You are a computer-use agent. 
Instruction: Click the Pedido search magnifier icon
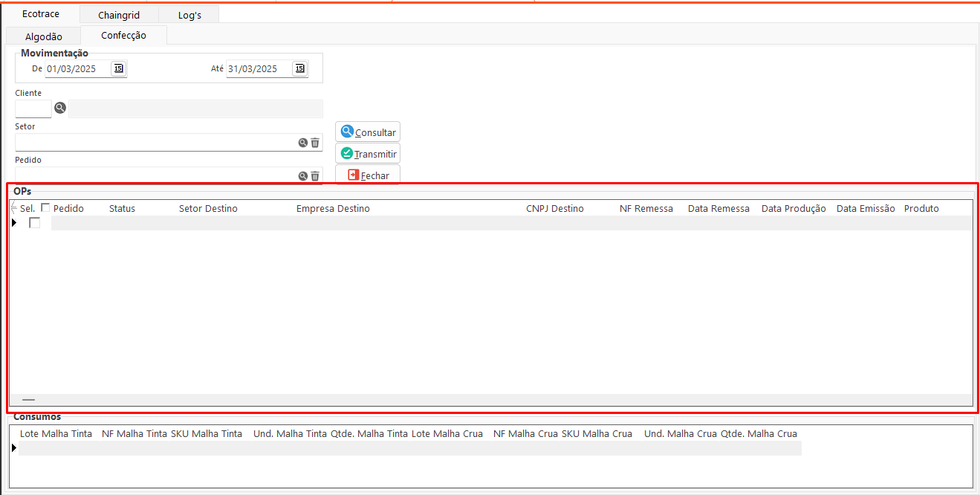303,176
